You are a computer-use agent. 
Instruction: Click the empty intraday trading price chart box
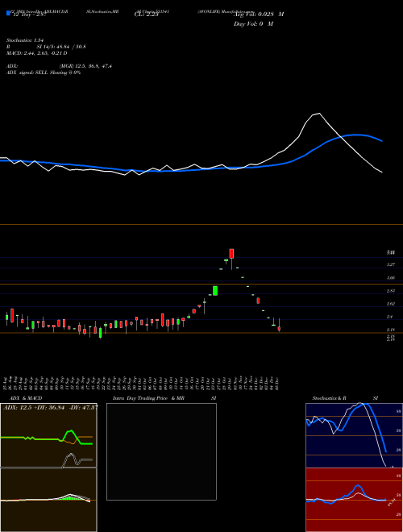[x=161, y=451]
